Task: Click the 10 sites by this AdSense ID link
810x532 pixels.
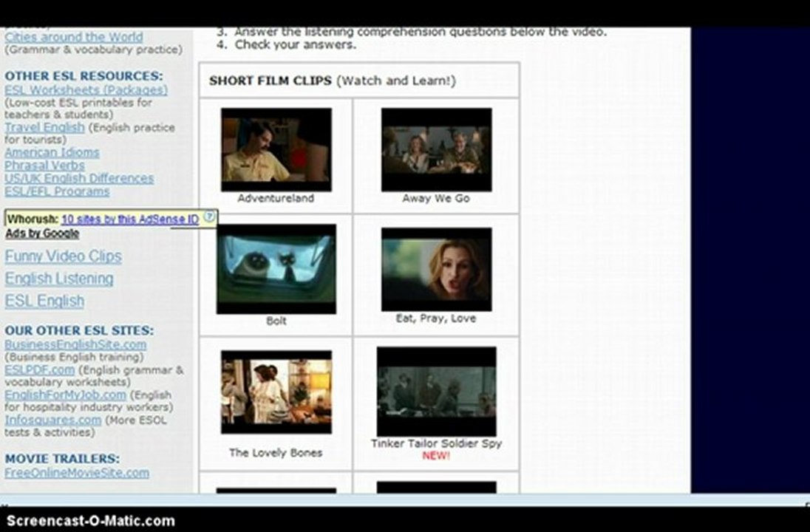Action: (130, 219)
